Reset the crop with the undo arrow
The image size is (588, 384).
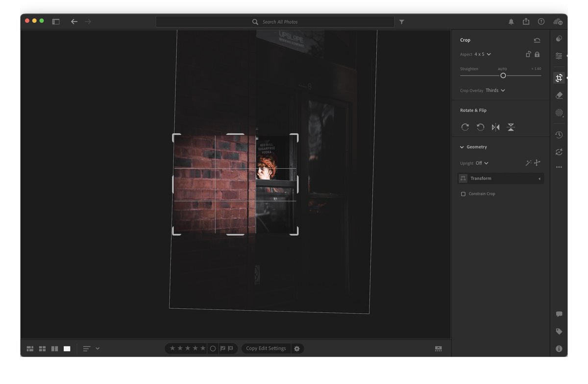click(x=537, y=40)
